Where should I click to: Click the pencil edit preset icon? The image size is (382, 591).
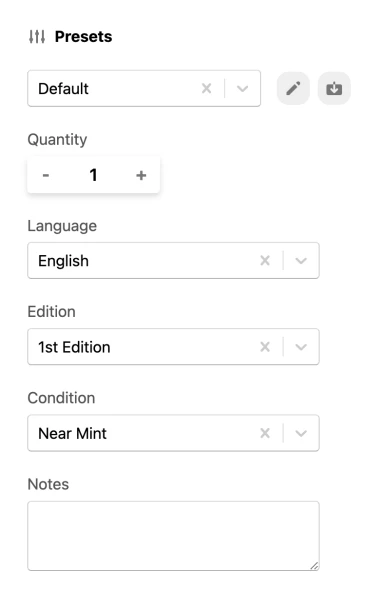click(293, 89)
